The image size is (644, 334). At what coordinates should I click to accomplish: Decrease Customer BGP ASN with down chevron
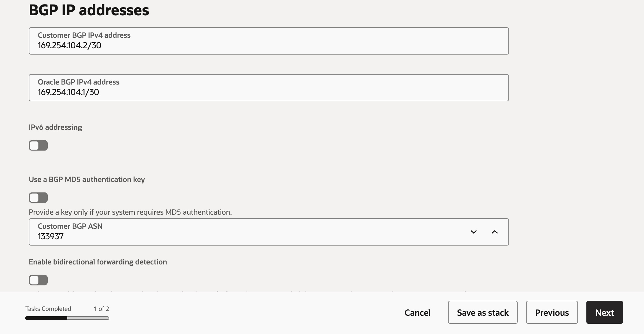click(x=474, y=232)
